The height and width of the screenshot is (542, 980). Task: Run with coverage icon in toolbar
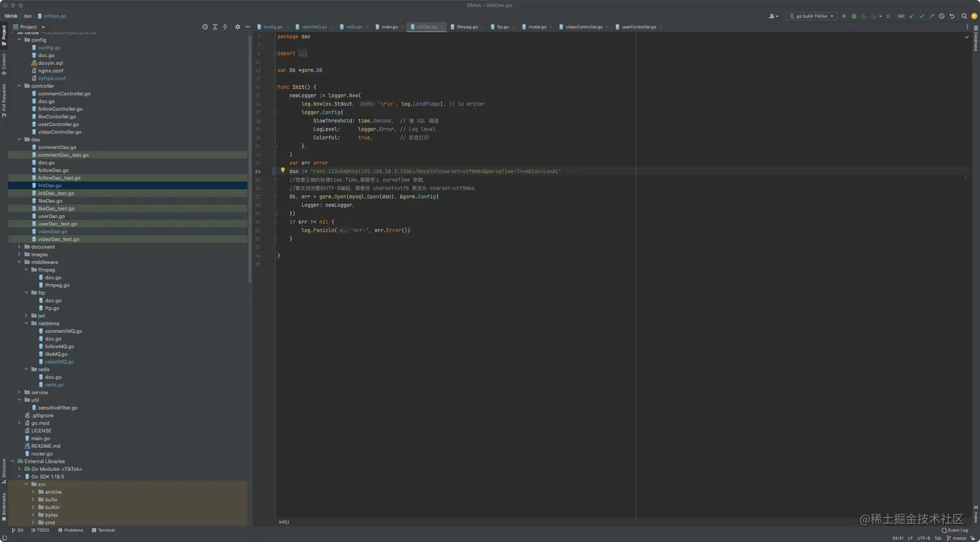[863, 16]
